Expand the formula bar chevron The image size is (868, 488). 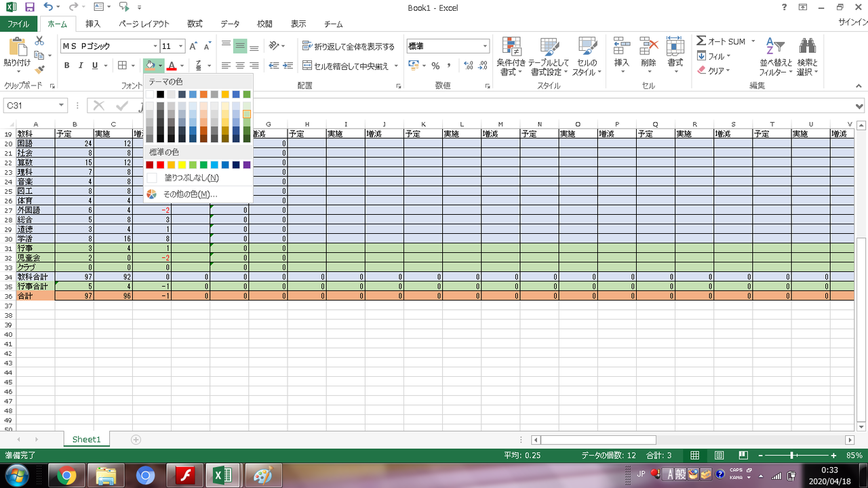tap(860, 106)
